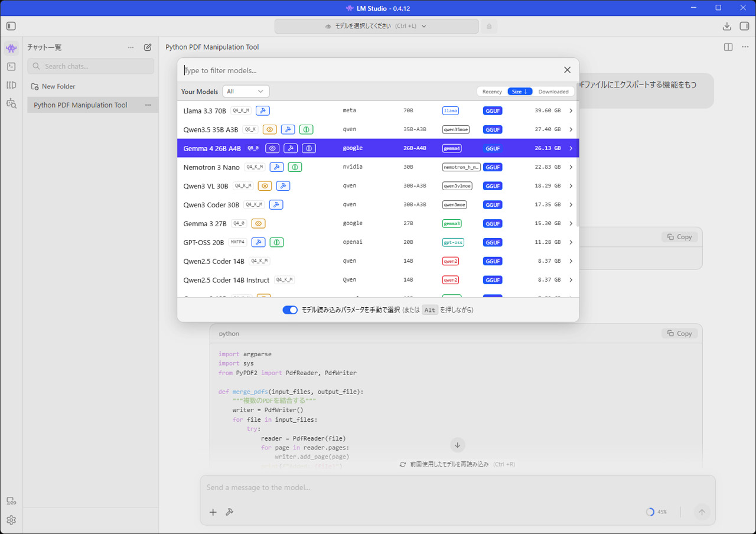Image resolution: width=756 pixels, height=534 pixels.
Task: Open the model Discover search icon
Action: point(11,103)
